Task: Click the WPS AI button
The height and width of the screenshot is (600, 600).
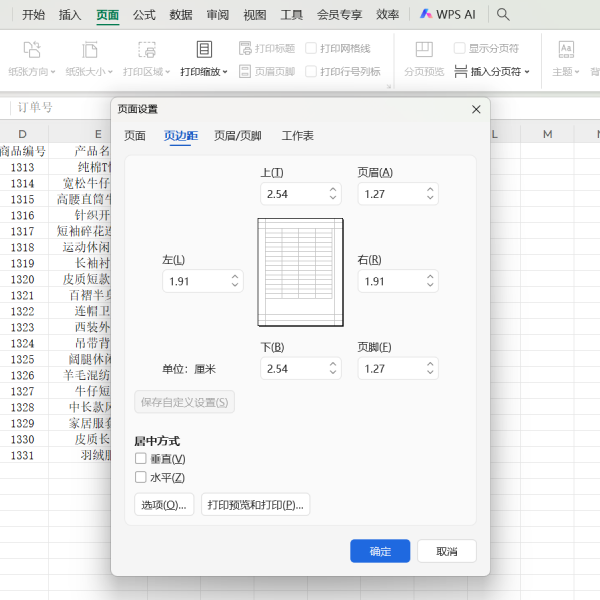Action: 448,15
